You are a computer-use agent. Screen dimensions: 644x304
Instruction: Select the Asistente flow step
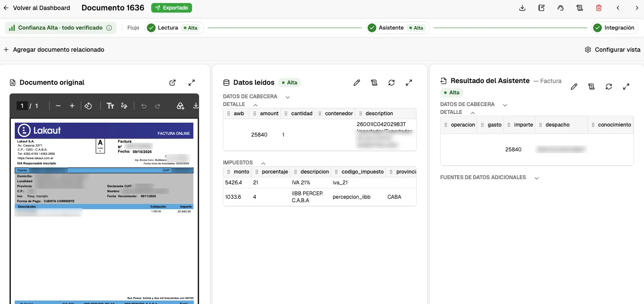[398, 28]
